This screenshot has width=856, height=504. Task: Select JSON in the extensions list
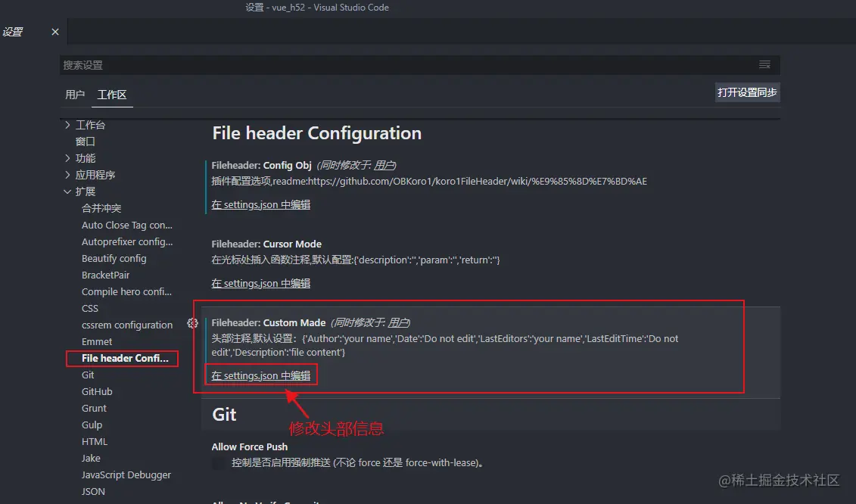93,491
